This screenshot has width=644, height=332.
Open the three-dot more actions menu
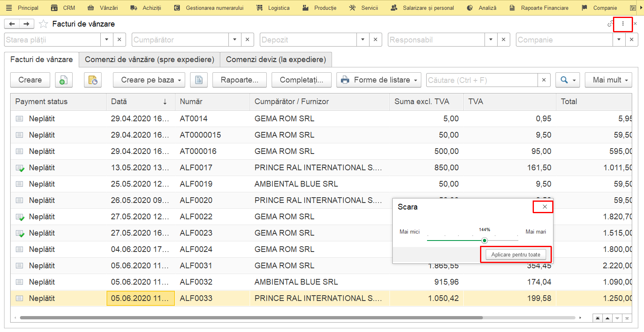tap(623, 24)
